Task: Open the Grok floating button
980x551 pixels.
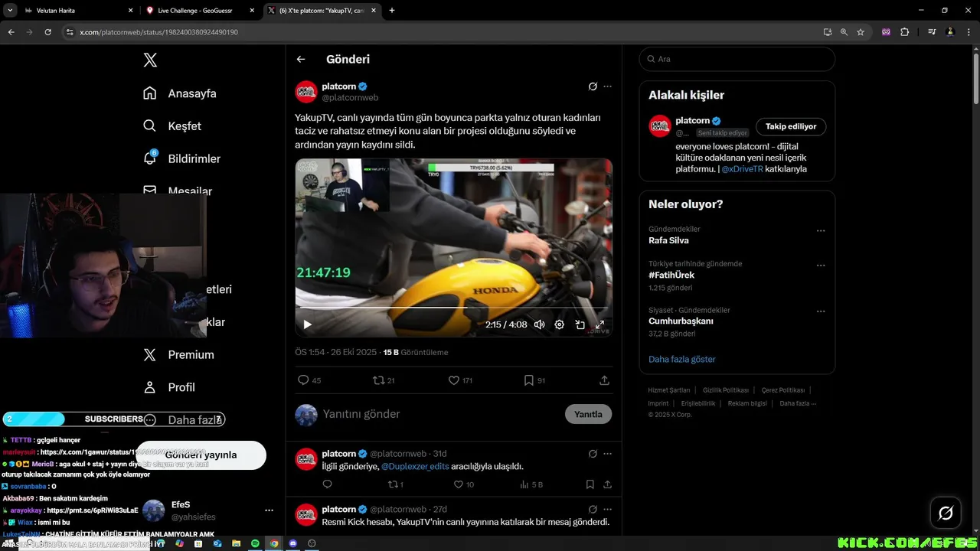Action: (946, 514)
